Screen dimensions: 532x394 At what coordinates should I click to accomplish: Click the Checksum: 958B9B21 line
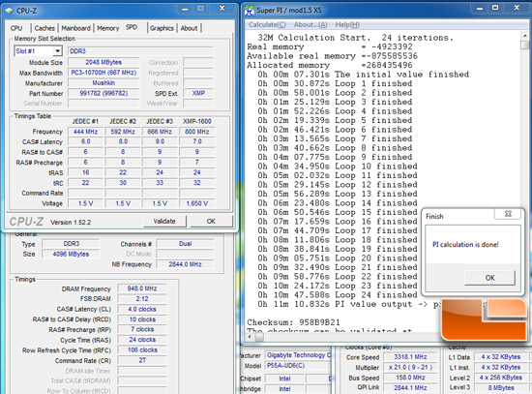coord(293,322)
